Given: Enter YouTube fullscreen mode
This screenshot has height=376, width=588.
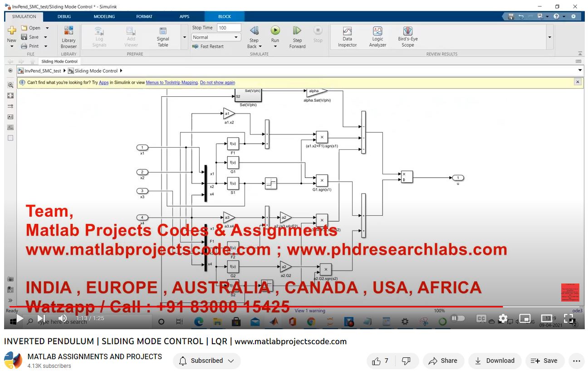Looking at the screenshot, I should click(568, 318).
